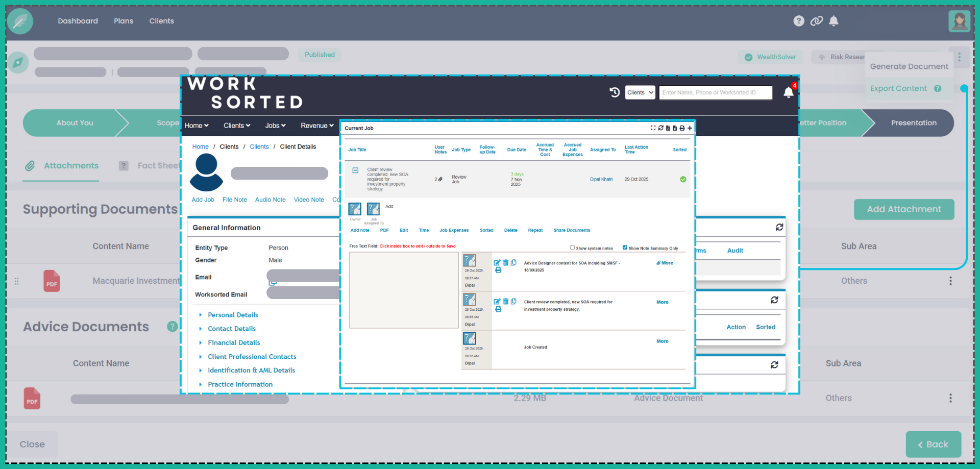Open options menu for Advice Document row

point(950,398)
